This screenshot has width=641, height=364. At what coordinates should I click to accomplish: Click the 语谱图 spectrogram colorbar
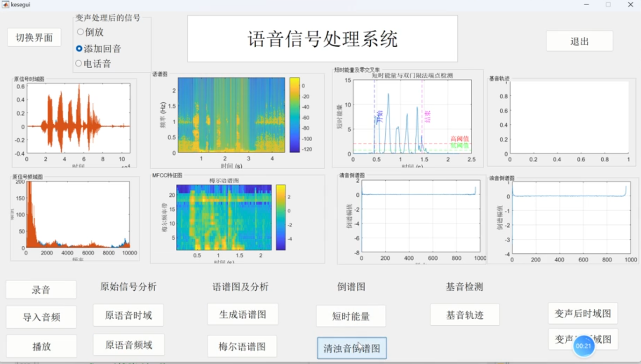294,114
